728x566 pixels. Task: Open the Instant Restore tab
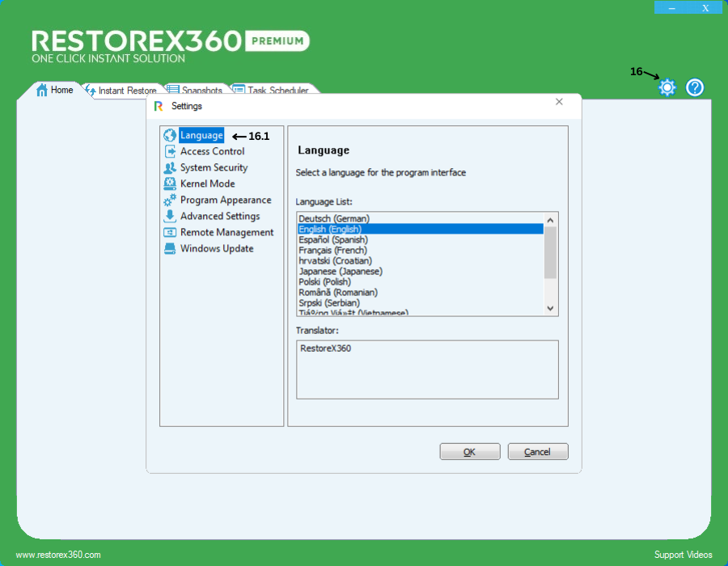121,91
